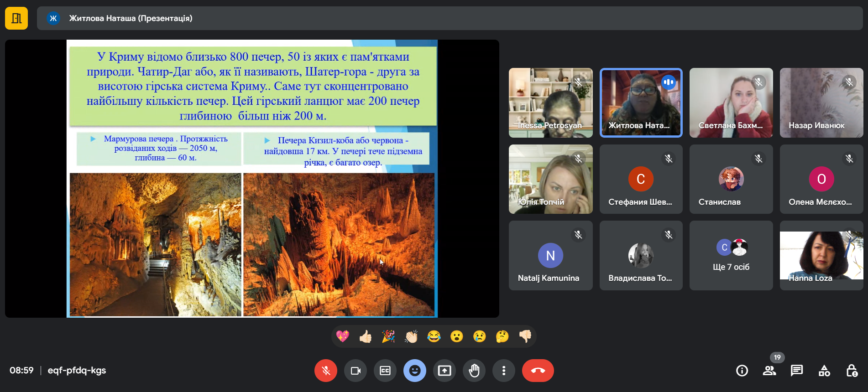The image size is (868, 392).
Task: Click the Житлова Наташа presentation title bar
Action: [x=131, y=18]
